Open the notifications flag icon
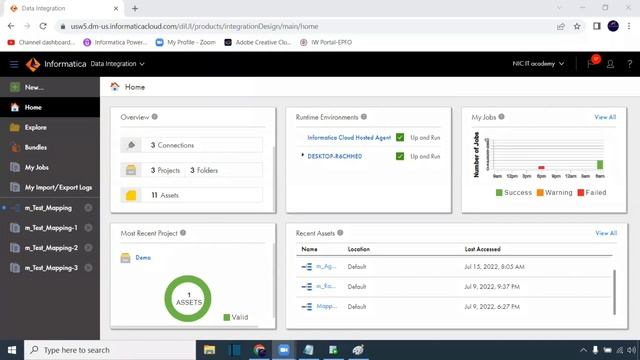This screenshot has width=640, height=360. tap(591, 64)
